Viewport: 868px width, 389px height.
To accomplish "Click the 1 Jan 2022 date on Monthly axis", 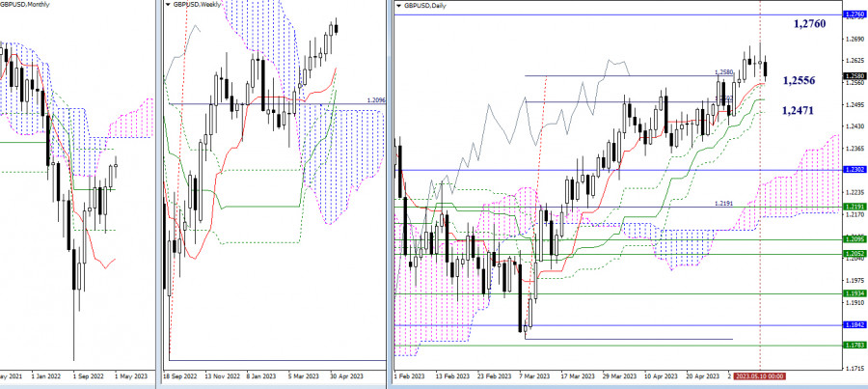I will pos(46,376).
